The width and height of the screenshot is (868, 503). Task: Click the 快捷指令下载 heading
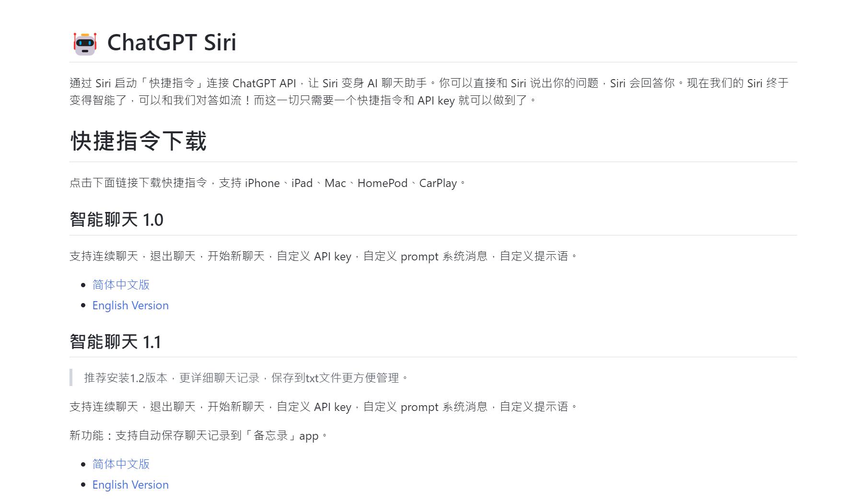[x=139, y=141]
